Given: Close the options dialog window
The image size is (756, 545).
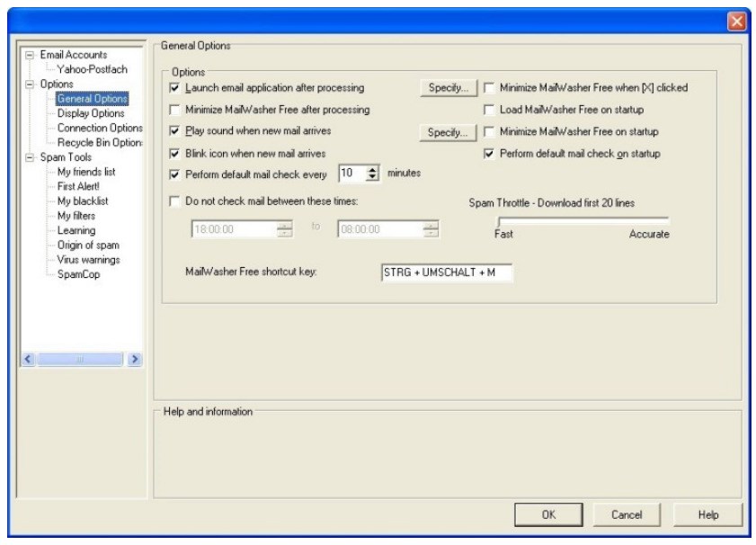Looking at the screenshot, I should pos(737,22).
